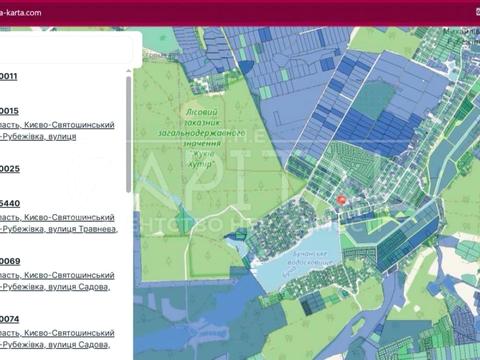Click the red location marker on map
This screenshot has height=360, width=480.
(341, 200)
